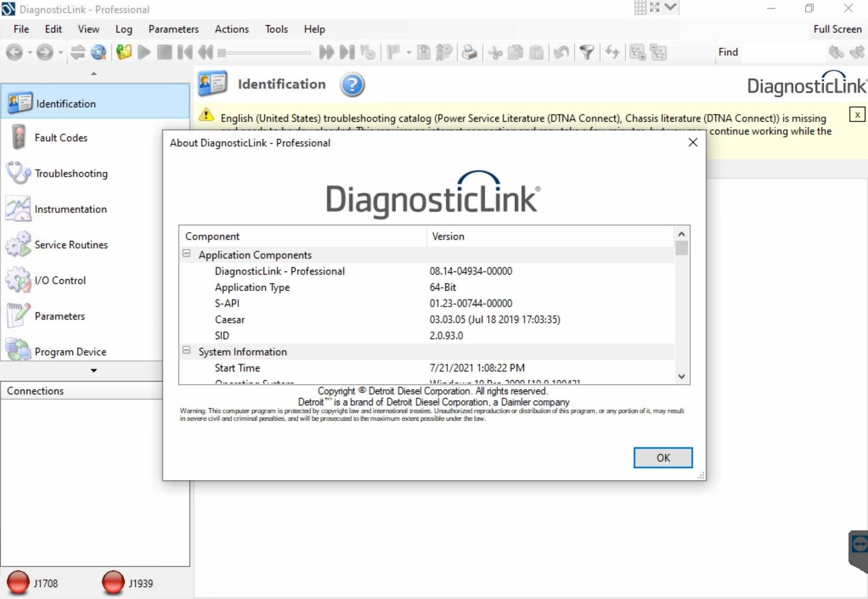Collapse the System Information group

(187, 351)
